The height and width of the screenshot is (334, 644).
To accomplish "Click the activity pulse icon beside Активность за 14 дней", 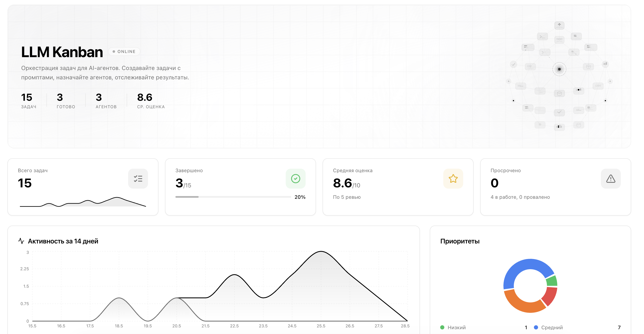I will point(21,241).
